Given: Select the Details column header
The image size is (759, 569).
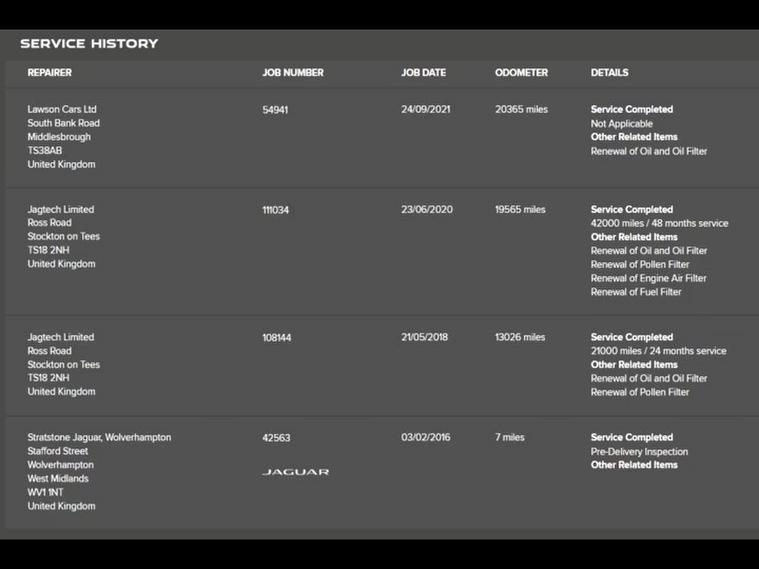Looking at the screenshot, I should tap(609, 73).
